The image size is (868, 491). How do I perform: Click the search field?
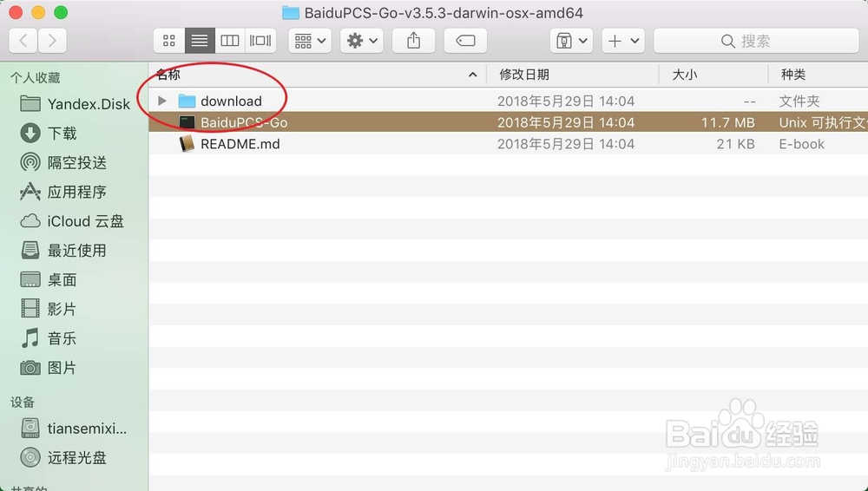pos(756,41)
